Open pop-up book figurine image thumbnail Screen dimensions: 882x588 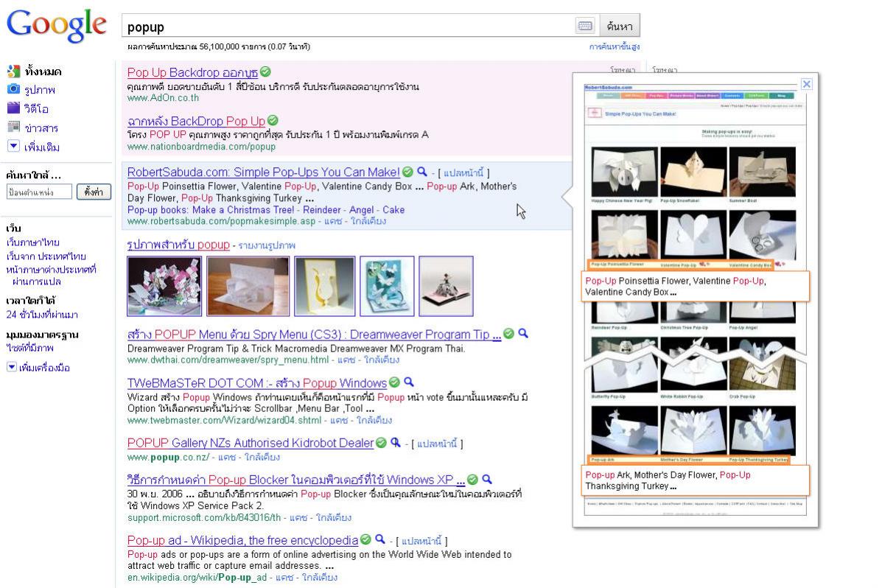[446, 286]
